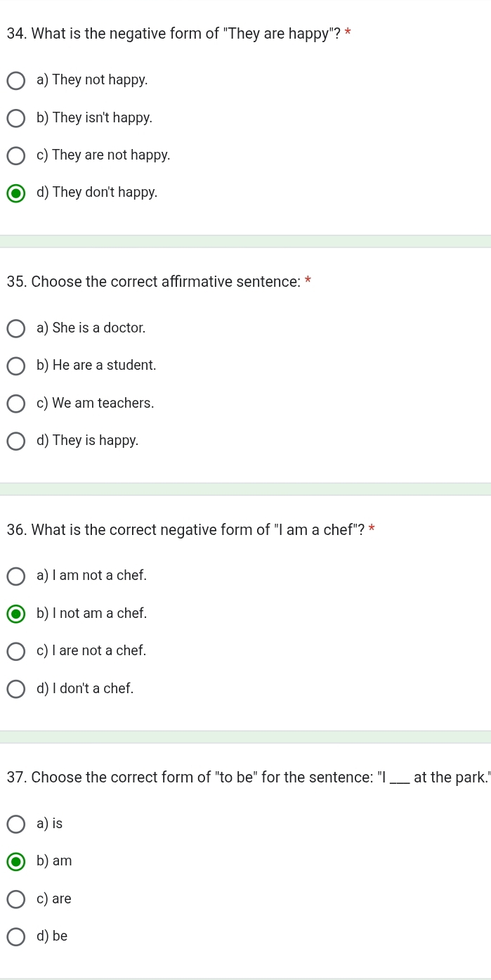Choose 'I am not a chef' option

coord(16,576)
